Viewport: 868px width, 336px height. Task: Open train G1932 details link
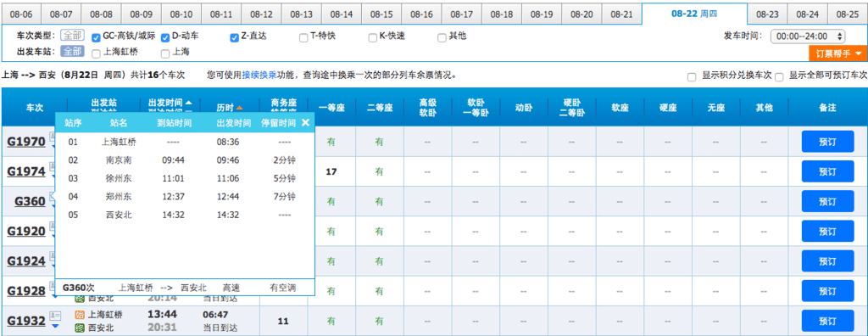point(26,321)
